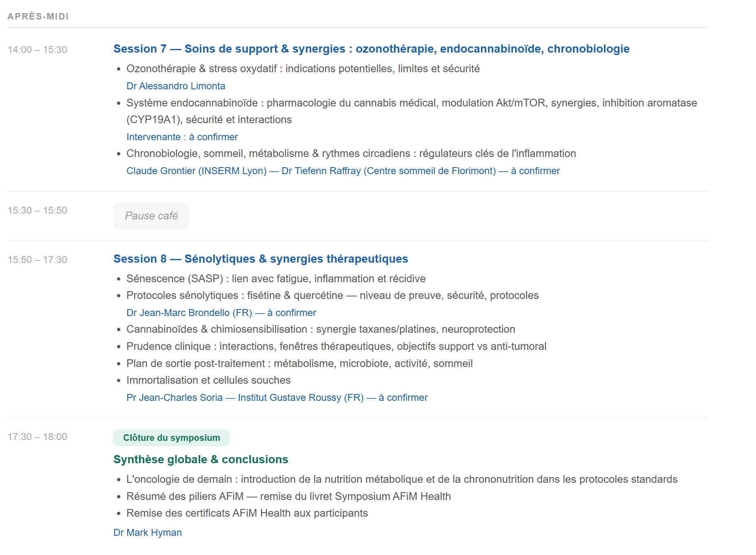Select the Système endocannabinoïde bullet item

(411, 103)
